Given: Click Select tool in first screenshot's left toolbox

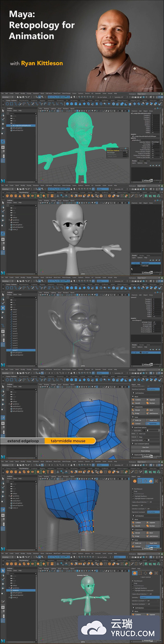Looking at the screenshot, I should click(x=3, y=110).
